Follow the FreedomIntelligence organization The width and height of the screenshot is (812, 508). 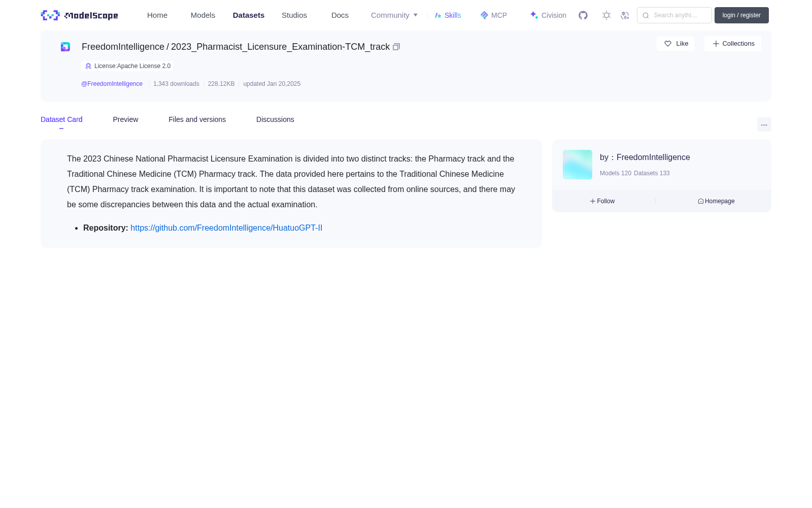(x=602, y=201)
